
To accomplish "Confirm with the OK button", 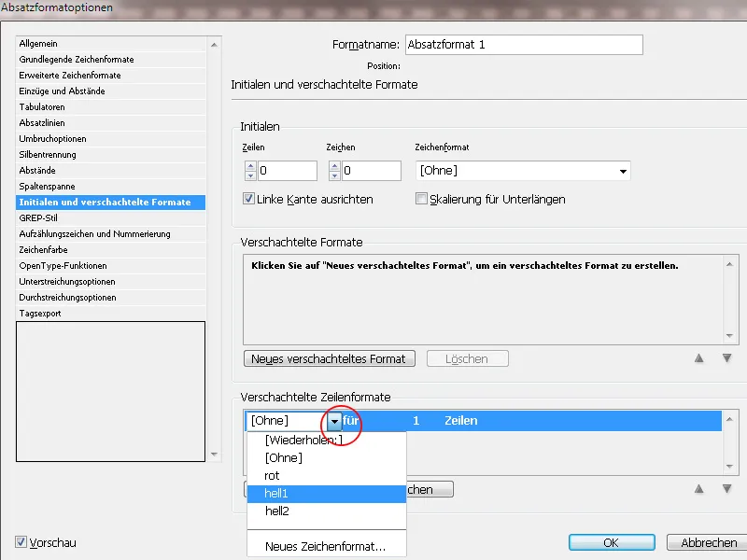I will tap(612, 542).
